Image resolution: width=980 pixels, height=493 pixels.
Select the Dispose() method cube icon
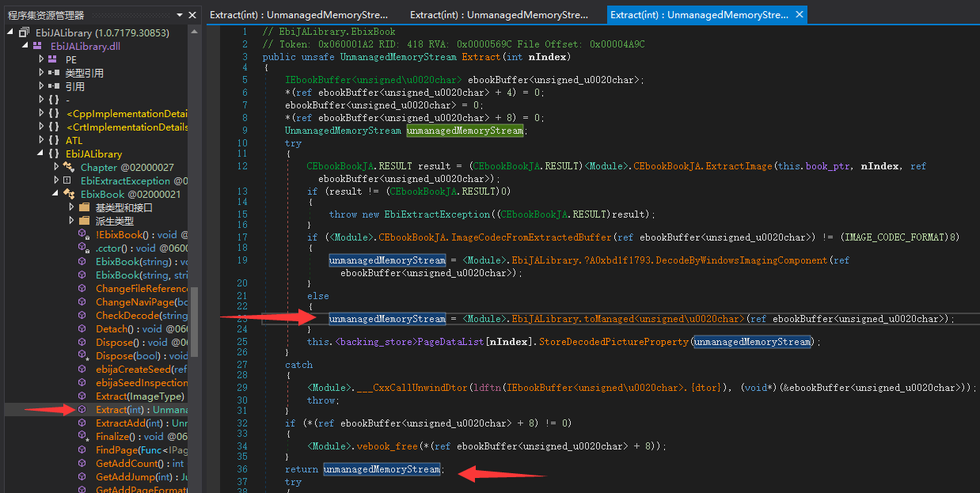coord(83,342)
